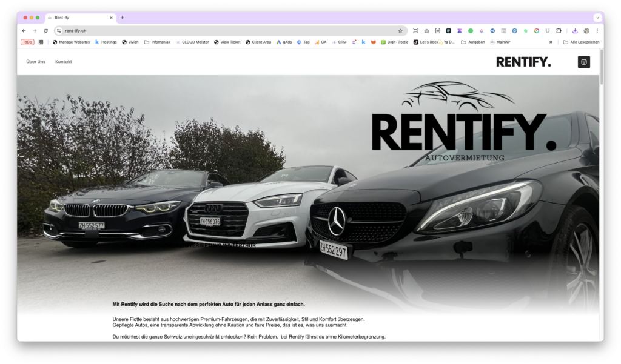The width and height of the screenshot is (621, 364).
Task: Open the Infomaniak bookmarks folder
Action: pyautogui.click(x=157, y=42)
